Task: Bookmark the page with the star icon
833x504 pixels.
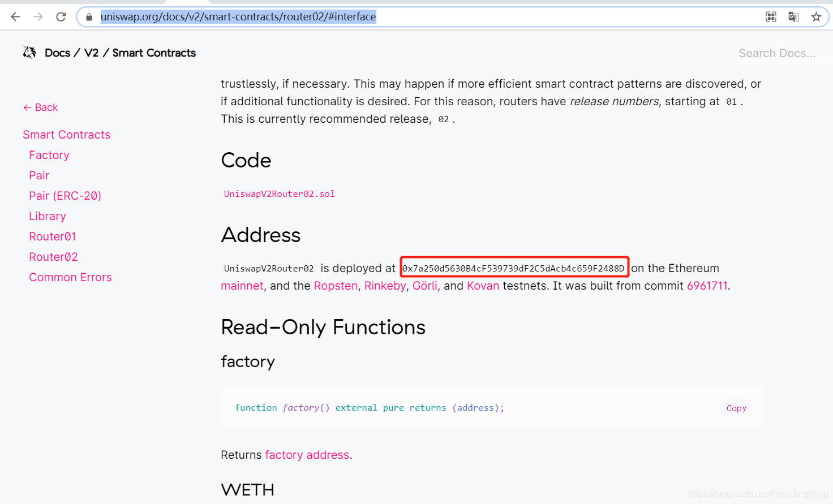Action: [816, 17]
